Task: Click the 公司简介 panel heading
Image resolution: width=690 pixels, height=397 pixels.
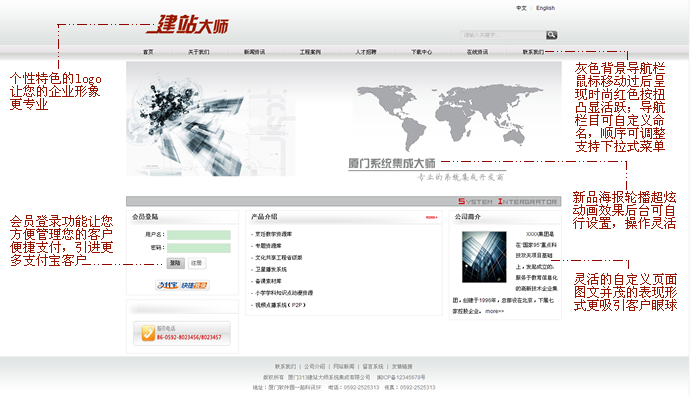Action: point(467,217)
